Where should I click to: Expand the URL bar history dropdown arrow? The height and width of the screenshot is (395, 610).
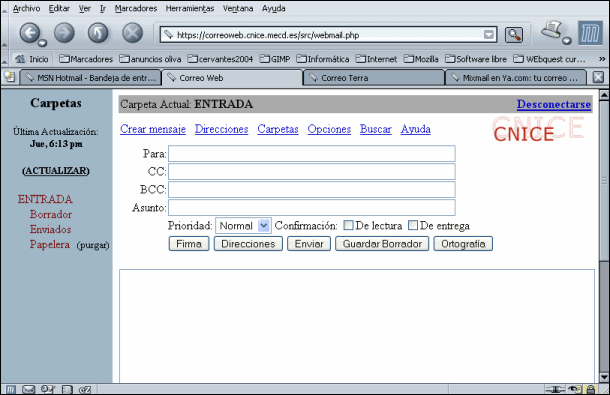tap(489, 35)
